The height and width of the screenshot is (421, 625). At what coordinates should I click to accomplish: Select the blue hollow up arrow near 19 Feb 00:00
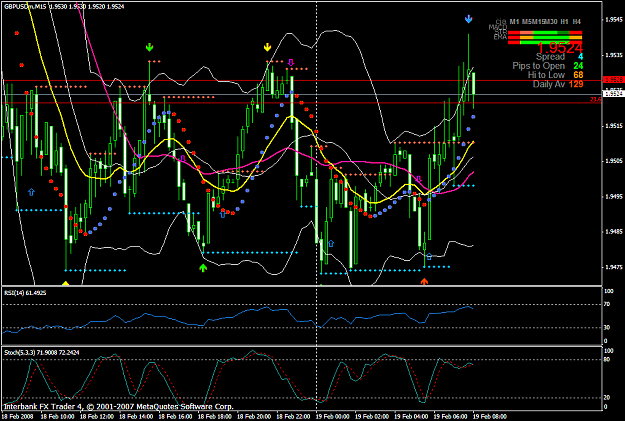tap(331, 243)
